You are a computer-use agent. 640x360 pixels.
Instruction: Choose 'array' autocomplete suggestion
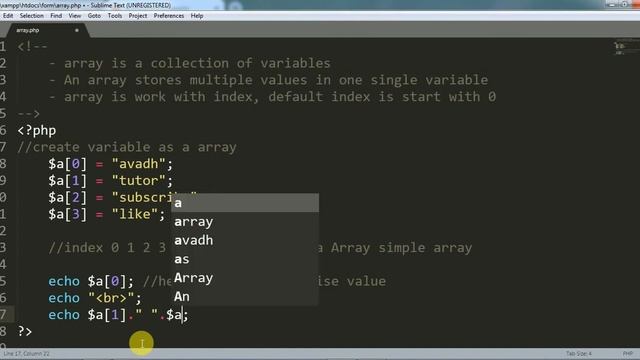click(245, 222)
